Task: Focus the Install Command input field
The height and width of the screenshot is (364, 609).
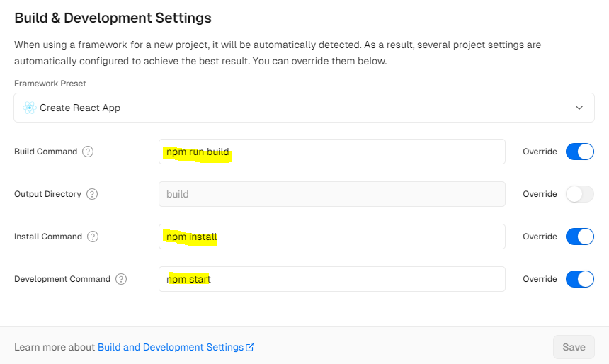Action: pyautogui.click(x=331, y=237)
